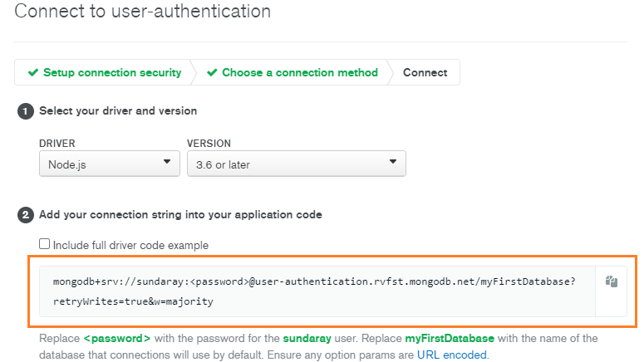Click the arrow on the Version combo box
644x362 pixels.
(x=392, y=163)
